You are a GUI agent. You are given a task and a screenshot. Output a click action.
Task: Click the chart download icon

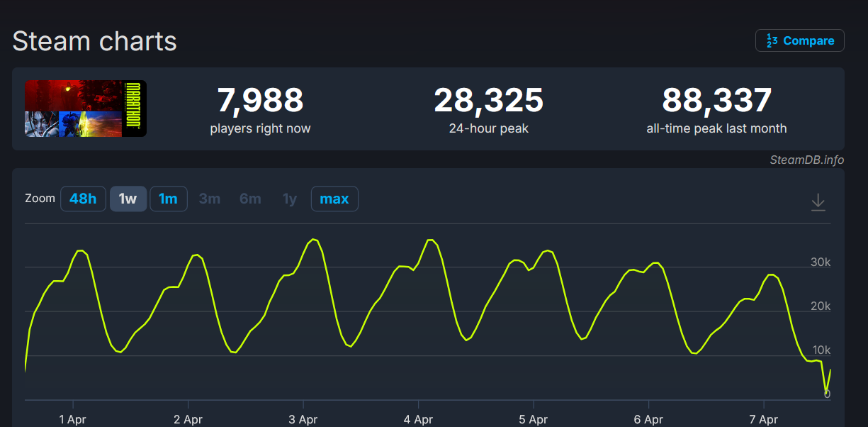[818, 201]
